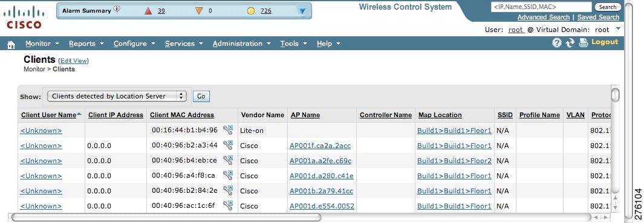This screenshot has width=644, height=223.
Task: Click the Edit View link
Action: coord(74,61)
